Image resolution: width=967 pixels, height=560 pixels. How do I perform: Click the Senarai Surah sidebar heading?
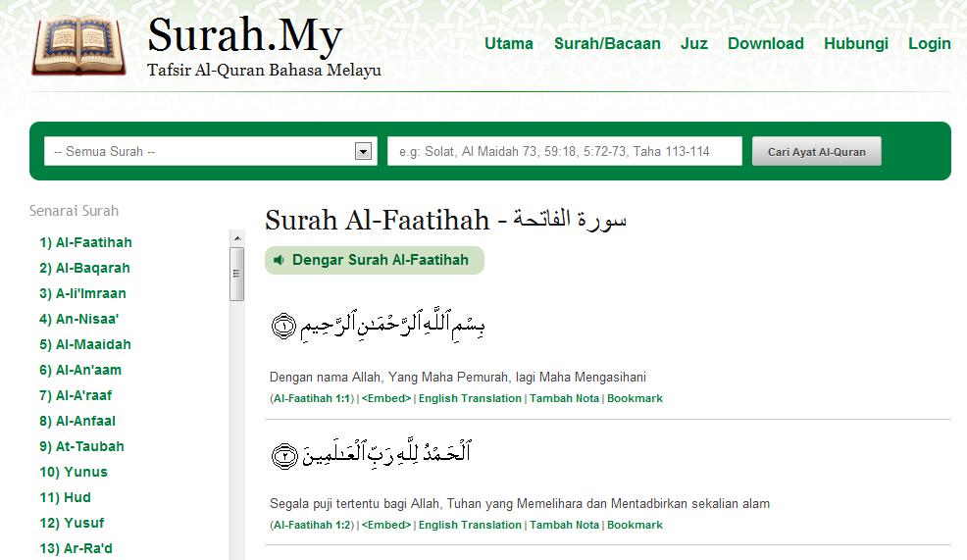74,211
